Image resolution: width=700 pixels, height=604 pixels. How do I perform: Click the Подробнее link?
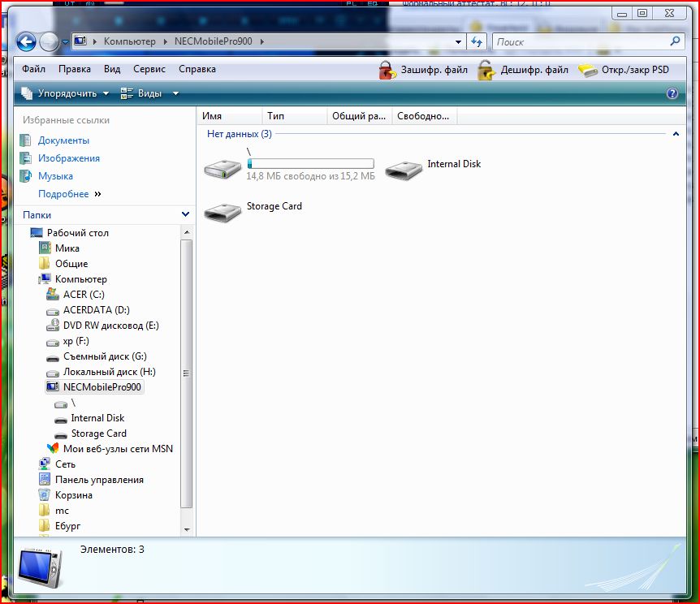click(x=63, y=194)
